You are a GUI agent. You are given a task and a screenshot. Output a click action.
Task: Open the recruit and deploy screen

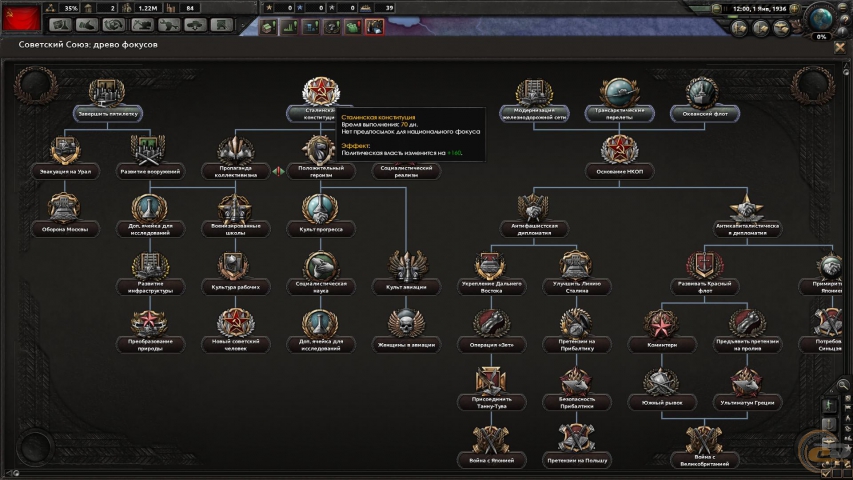tap(195, 25)
